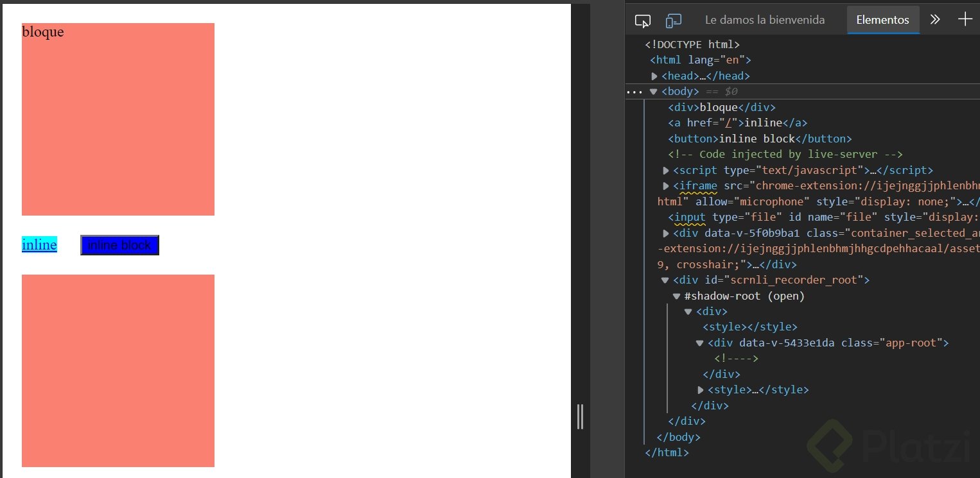Select the empty style element line
The height and width of the screenshot is (478, 980).
[x=750, y=327]
